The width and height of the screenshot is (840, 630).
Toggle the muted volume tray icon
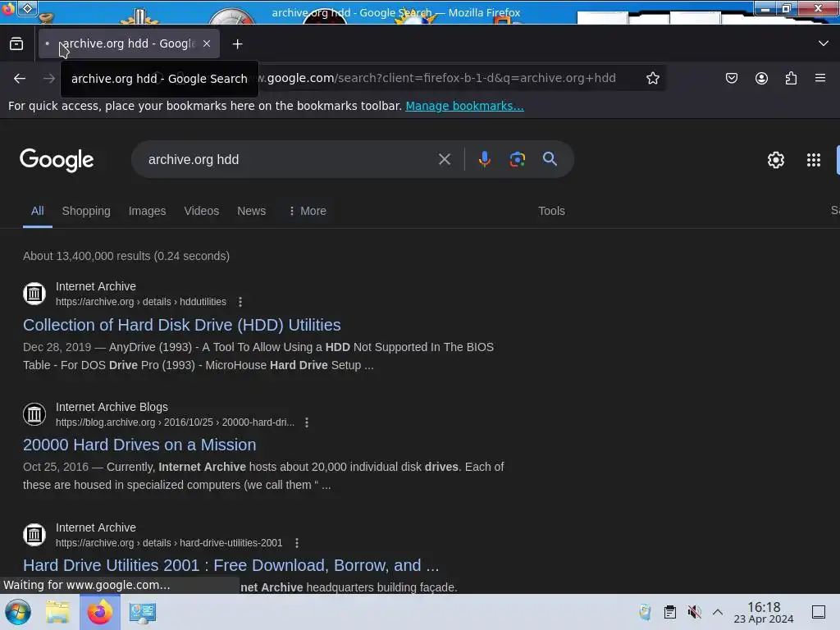[x=694, y=612]
